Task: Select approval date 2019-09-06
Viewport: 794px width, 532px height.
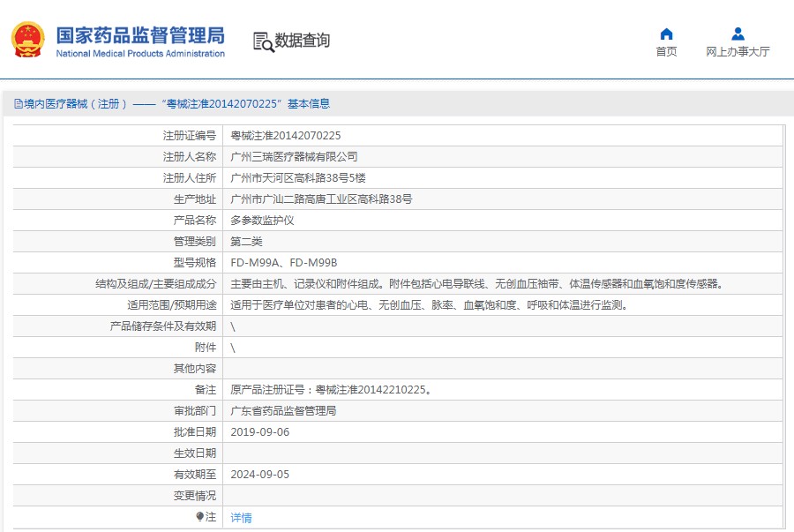Action: (259, 432)
